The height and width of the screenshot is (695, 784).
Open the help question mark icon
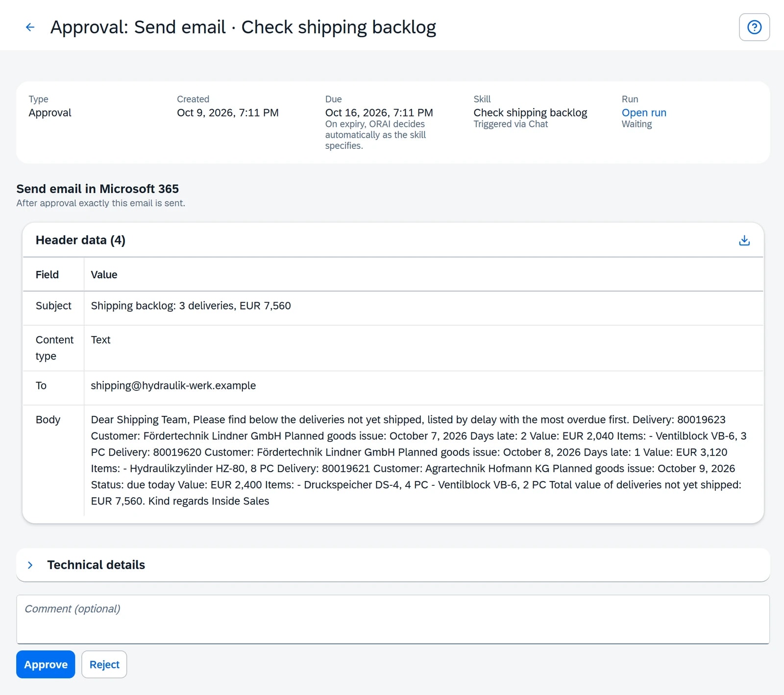tap(754, 27)
